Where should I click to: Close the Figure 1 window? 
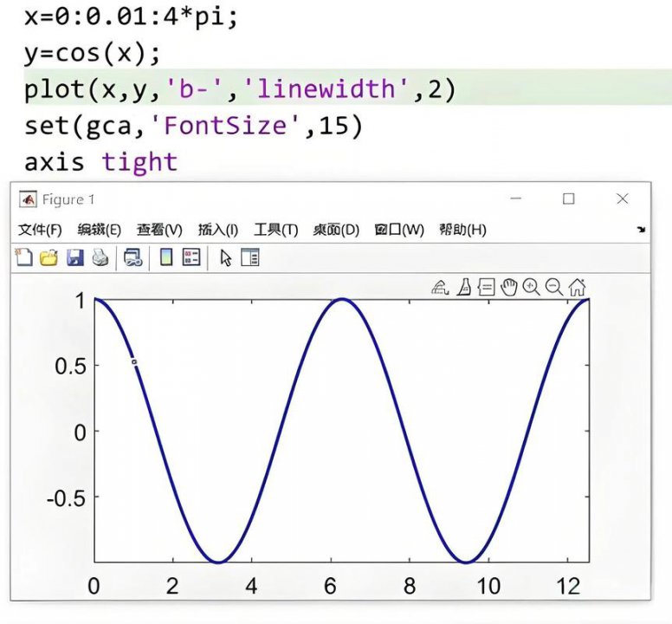(x=623, y=198)
